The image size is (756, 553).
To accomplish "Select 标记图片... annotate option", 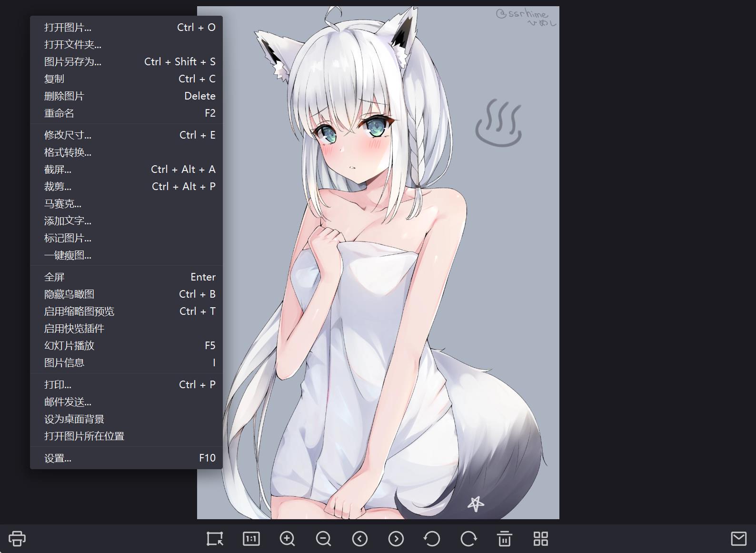I will point(126,238).
